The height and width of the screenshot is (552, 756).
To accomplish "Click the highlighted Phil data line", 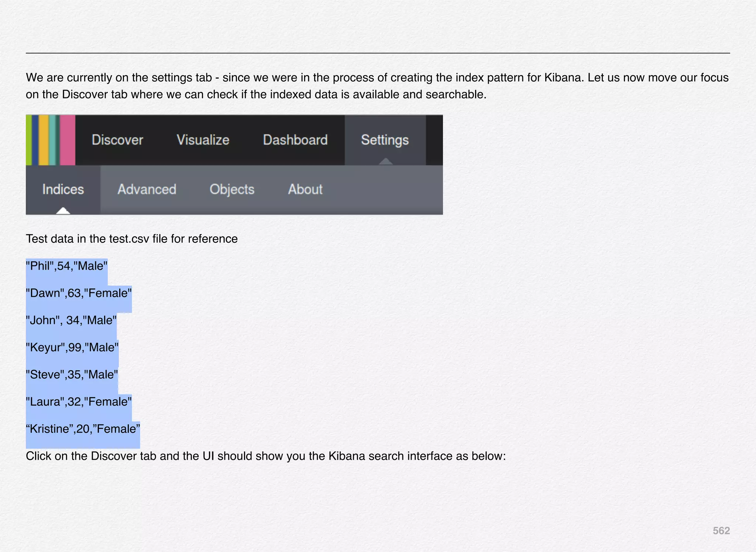I will click(67, 266).
